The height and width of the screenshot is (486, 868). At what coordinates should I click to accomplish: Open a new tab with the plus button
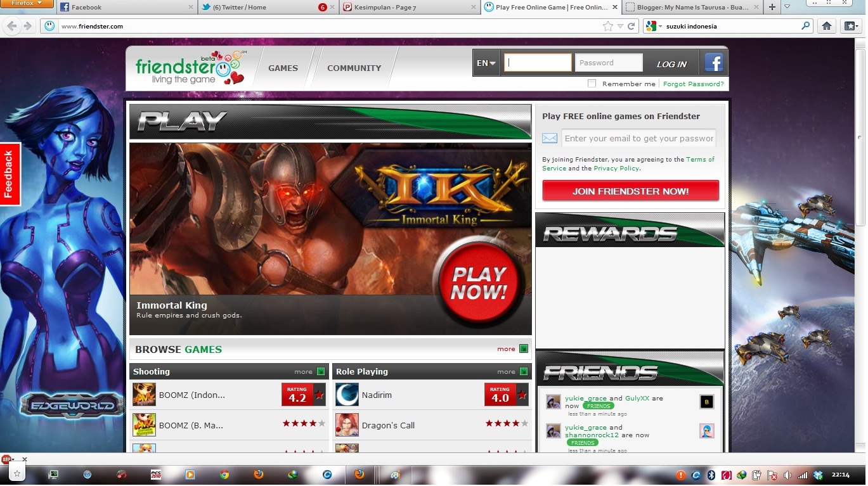772,7
